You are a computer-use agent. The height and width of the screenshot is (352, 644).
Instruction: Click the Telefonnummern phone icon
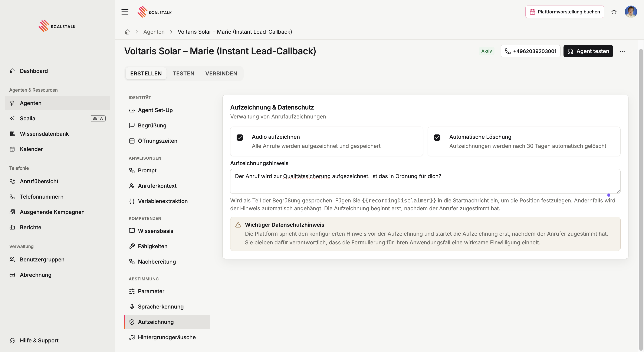12,197
